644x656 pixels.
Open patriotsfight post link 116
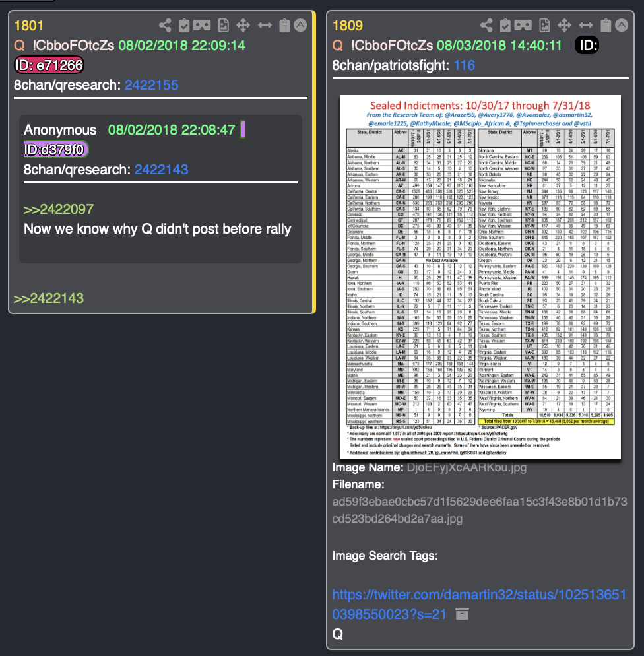click(x=464, y=65)
